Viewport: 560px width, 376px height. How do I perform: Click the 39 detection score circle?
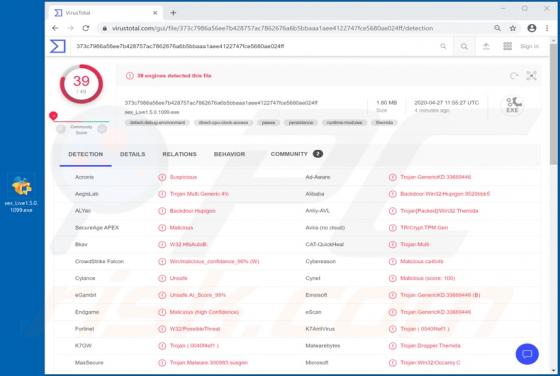[81, 84]
